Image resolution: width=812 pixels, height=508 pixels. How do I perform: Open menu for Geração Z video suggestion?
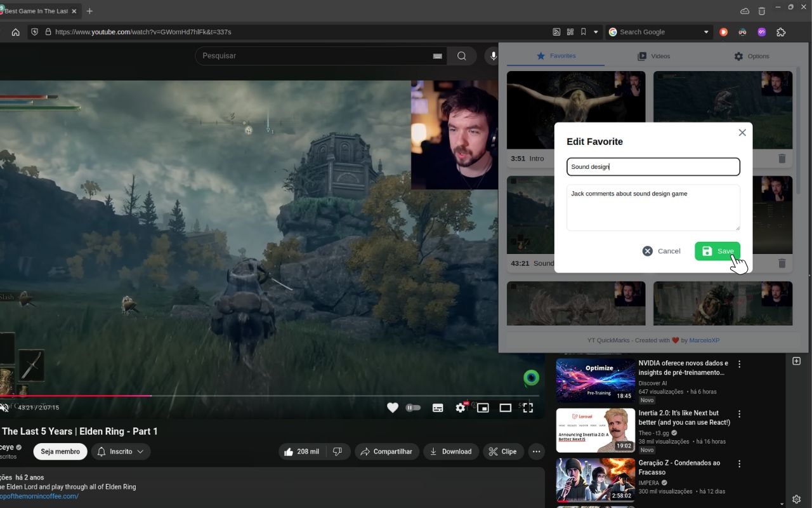pyautogui.click(x=739, y=464)
